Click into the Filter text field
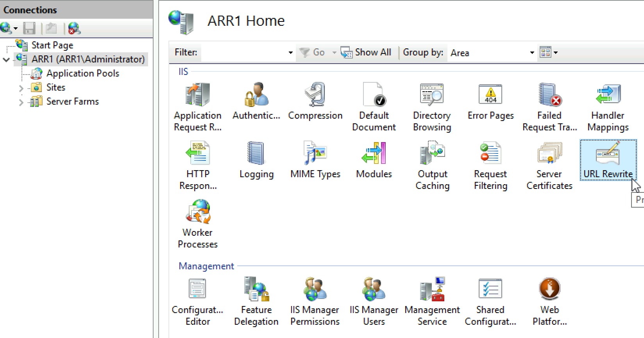 point(244,53)
